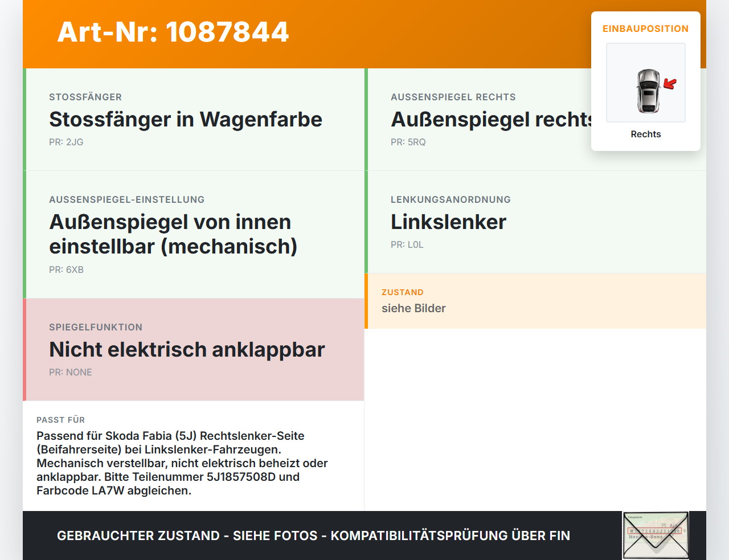Image resolution: width=729 pixels, height=560 pixels.
Task: Select the Passend für Skoda Fabia description
Action: point(182,463)
